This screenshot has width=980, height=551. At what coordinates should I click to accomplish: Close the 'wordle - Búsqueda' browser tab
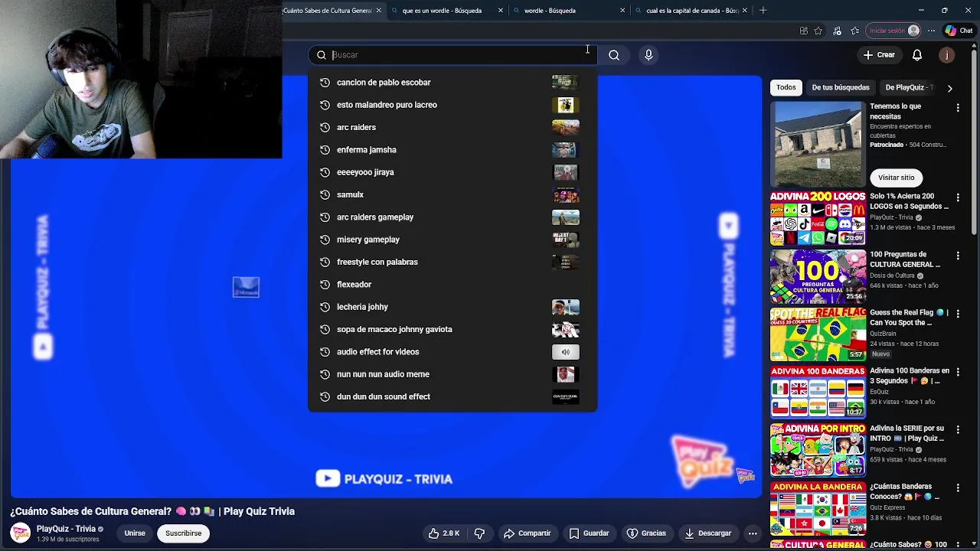(622, 11)
